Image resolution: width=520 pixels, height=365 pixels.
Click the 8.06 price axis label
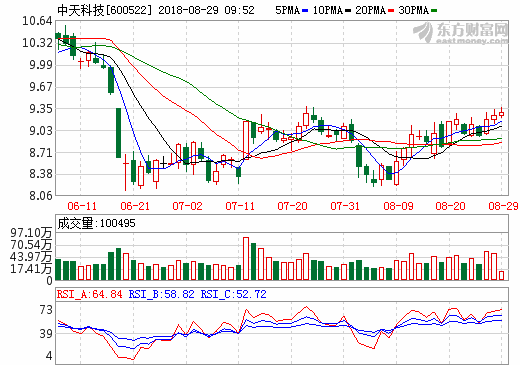click(x=41, y=195)
